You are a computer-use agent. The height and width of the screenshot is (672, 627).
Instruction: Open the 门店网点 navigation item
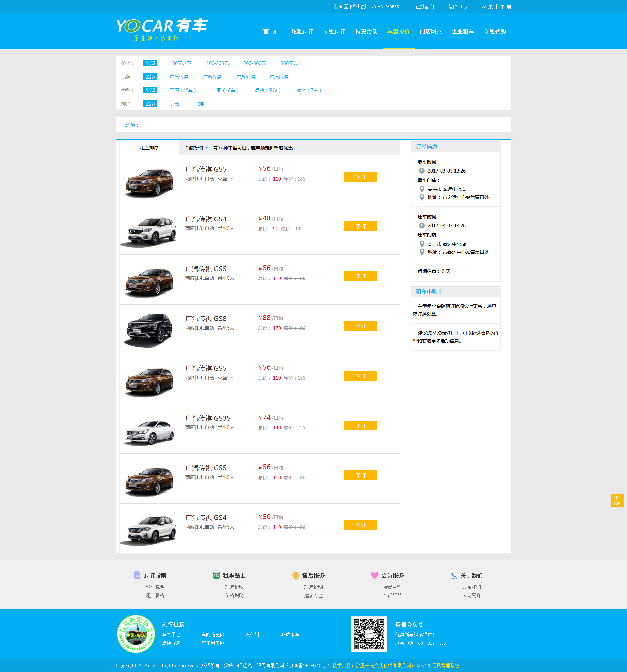(431, 31)
